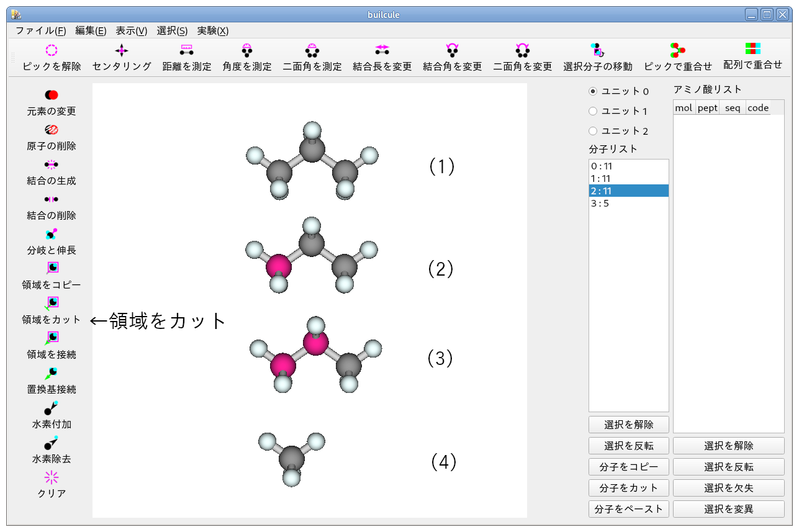Image resolution: width=799 pixels, height=532 pixels.
Task: Open the 実験(X) menu
Action: 213,30
